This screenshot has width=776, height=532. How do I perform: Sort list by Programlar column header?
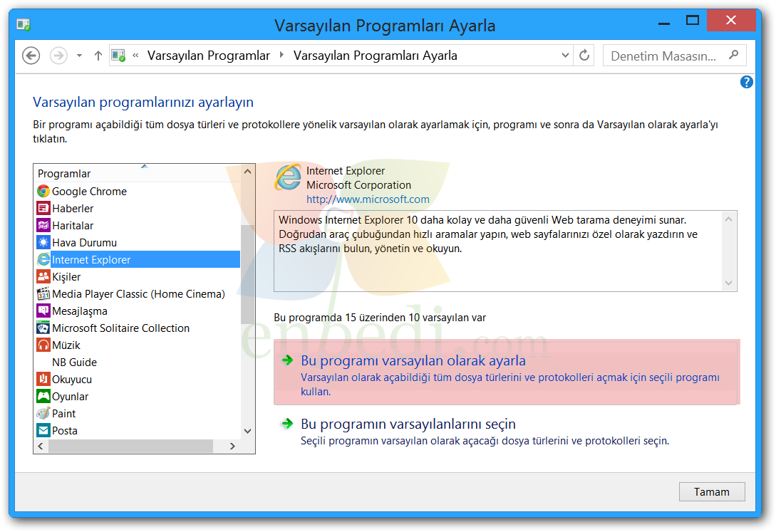click(x=137, y=173)
